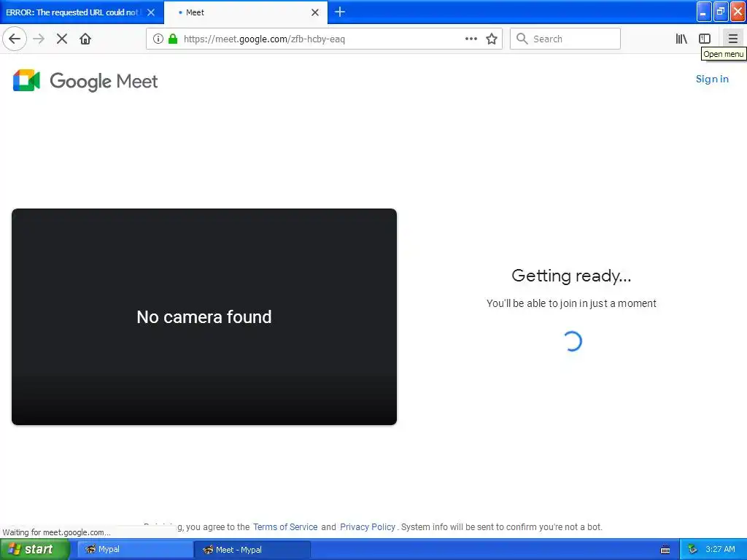
Task: Close the ERROR tab
Action: pyautogui.click(x=151, y=12)
